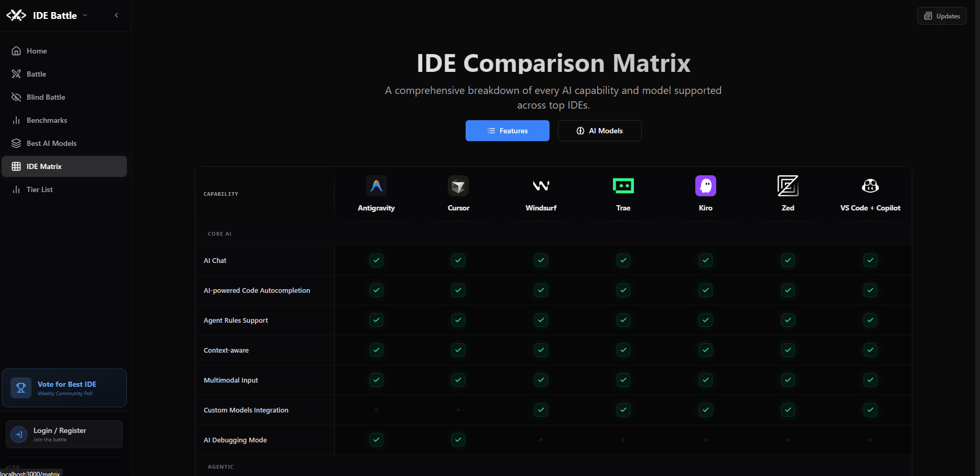The height and width of the screenshot is (476, 980).
Task: Select the Cursor IDE logo
Action: point(458,185)
